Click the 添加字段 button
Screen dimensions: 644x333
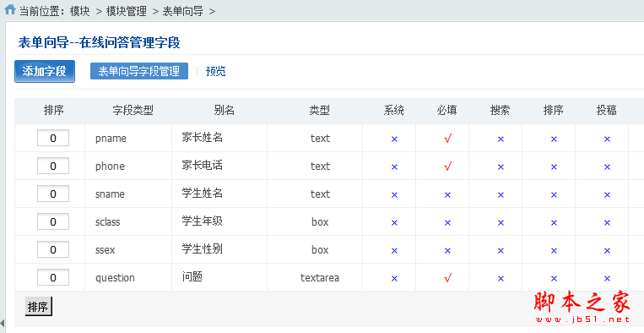coord(45,72)
